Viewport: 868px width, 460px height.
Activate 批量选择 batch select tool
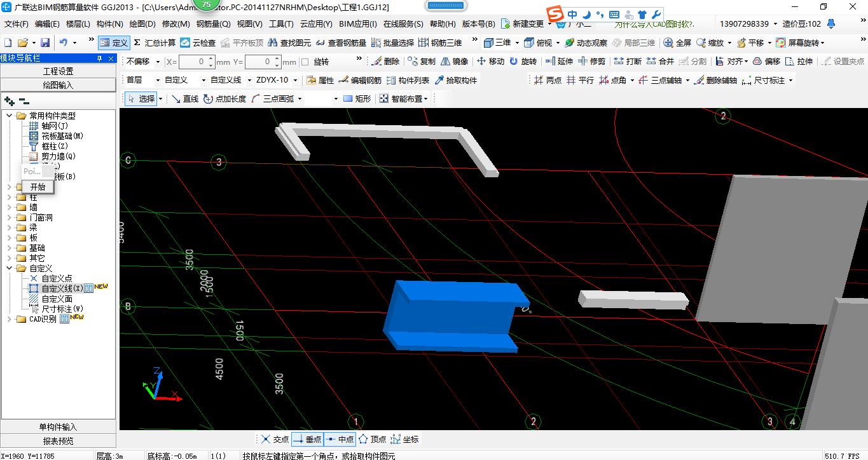coord(392,43)
